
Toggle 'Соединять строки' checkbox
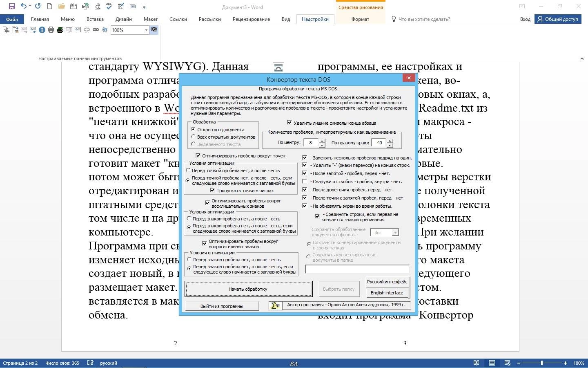[317, 216]
